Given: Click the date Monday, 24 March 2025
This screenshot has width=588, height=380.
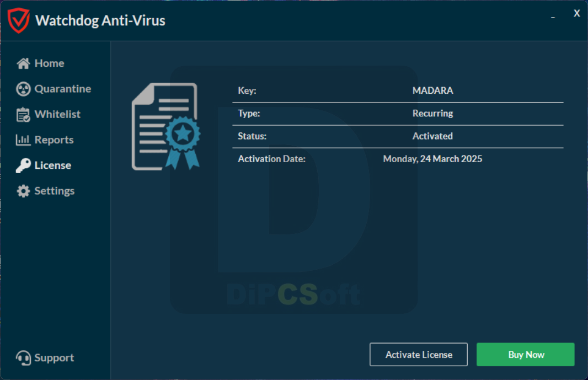Looking at the screenshot, I should click(433, 159).
